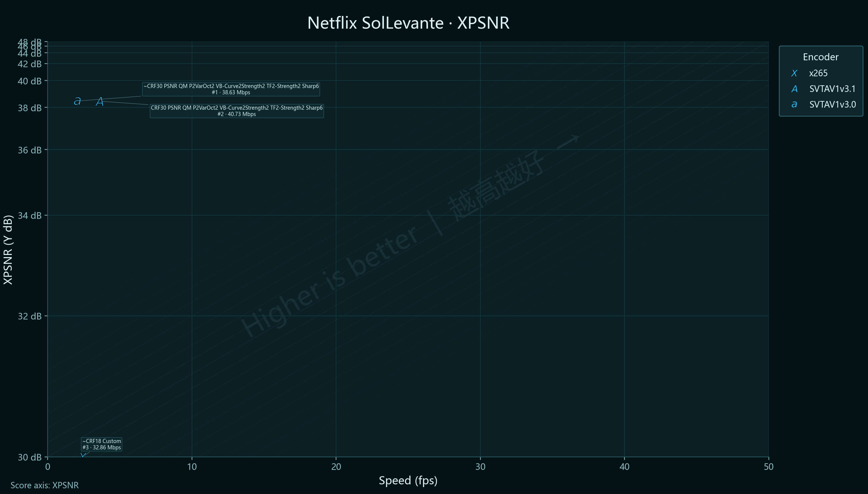
Task: Click the x265 legend marker icon
Action: point(794,73)
